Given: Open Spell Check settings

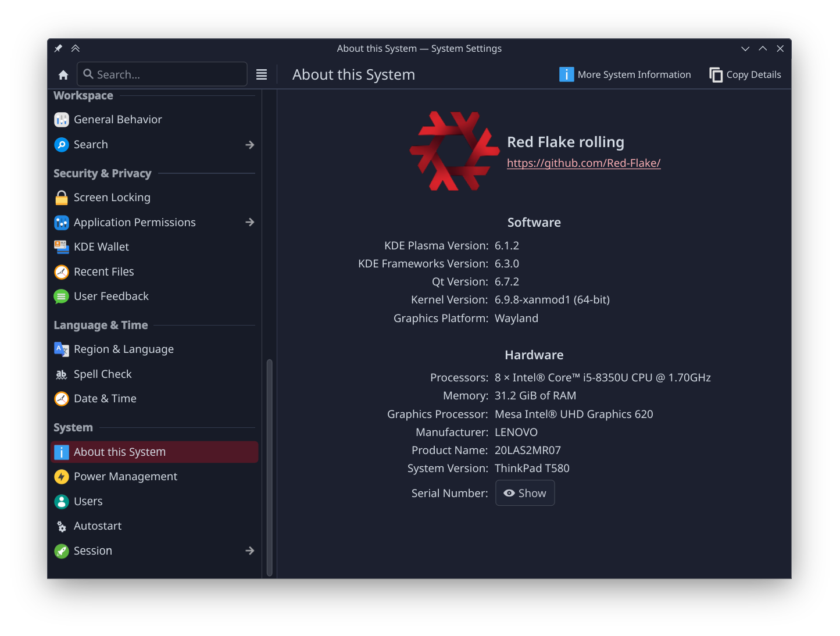Looking at the screenshot, I should click(155, 374).
